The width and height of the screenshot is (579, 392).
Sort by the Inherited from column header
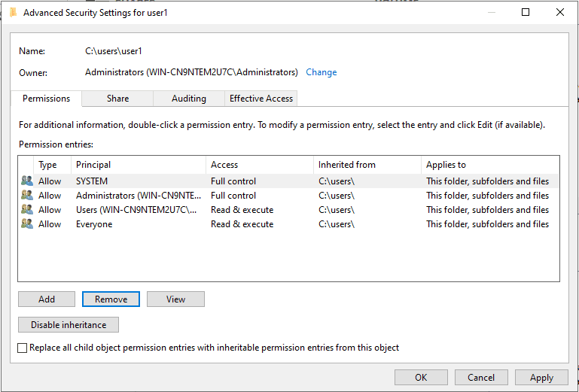(367, 165)
